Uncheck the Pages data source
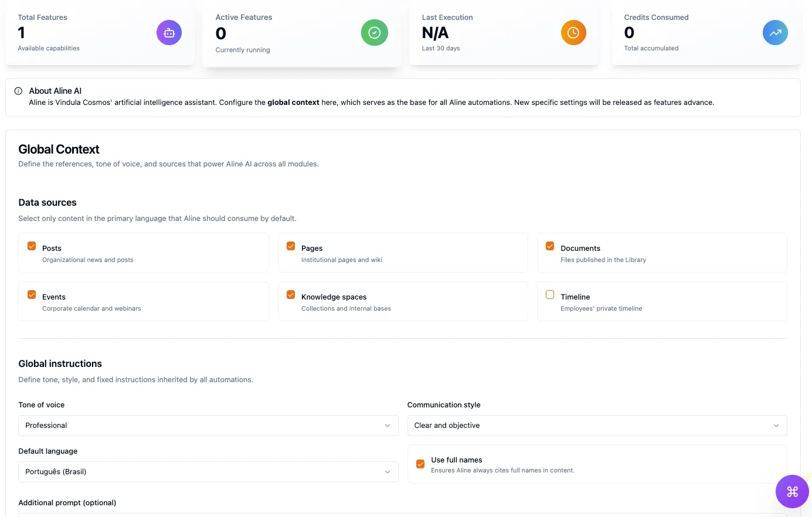Image resolution: width=812 pixels, height=517 pixels. click(290, 246)
